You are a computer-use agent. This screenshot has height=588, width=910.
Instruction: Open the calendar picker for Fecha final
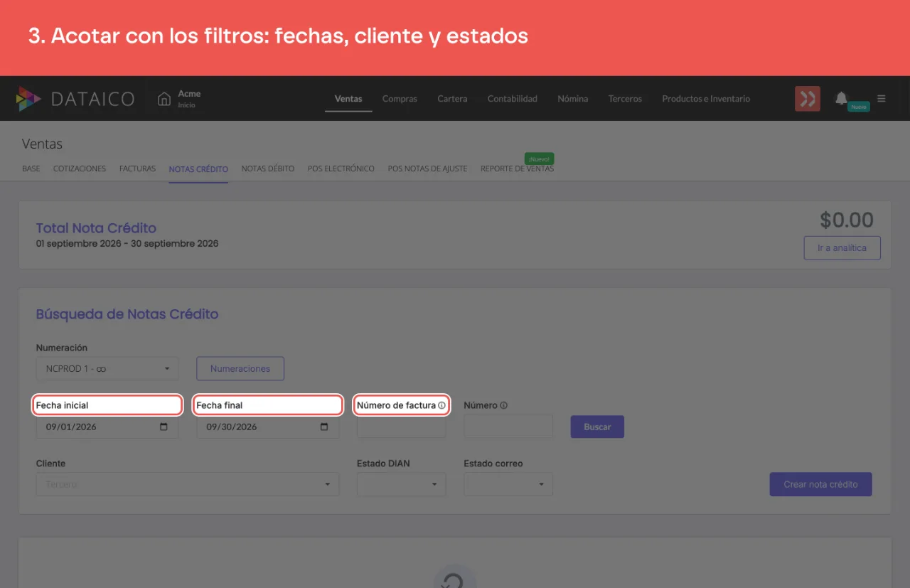(324, 427)
